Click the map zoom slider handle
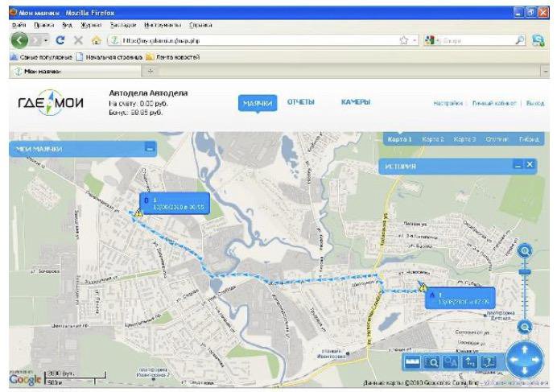Viewport: 557px width, 392px height. [x=526, y=273]
